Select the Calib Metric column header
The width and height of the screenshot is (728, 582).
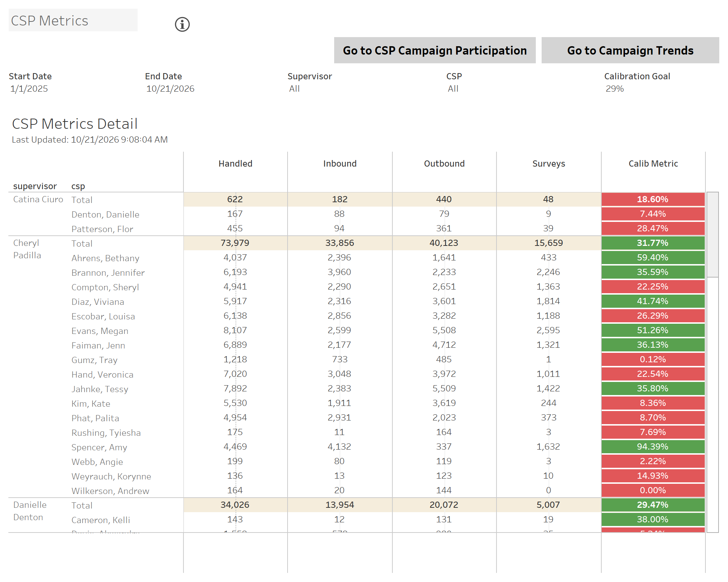[x=653, y=164]
